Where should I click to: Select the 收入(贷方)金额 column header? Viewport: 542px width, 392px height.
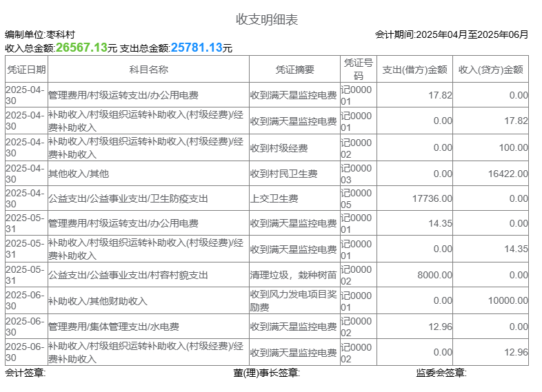[x=490, y=70]
